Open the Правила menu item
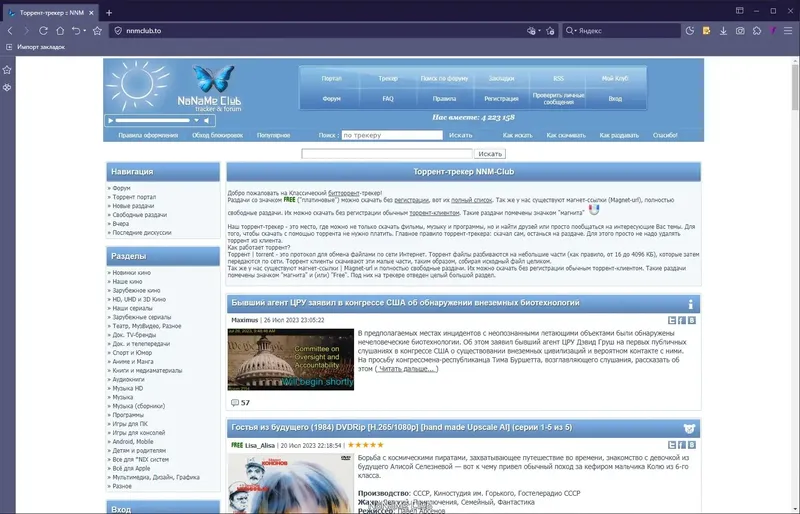This screenshot has width=800, height=514. pos(444,99)
